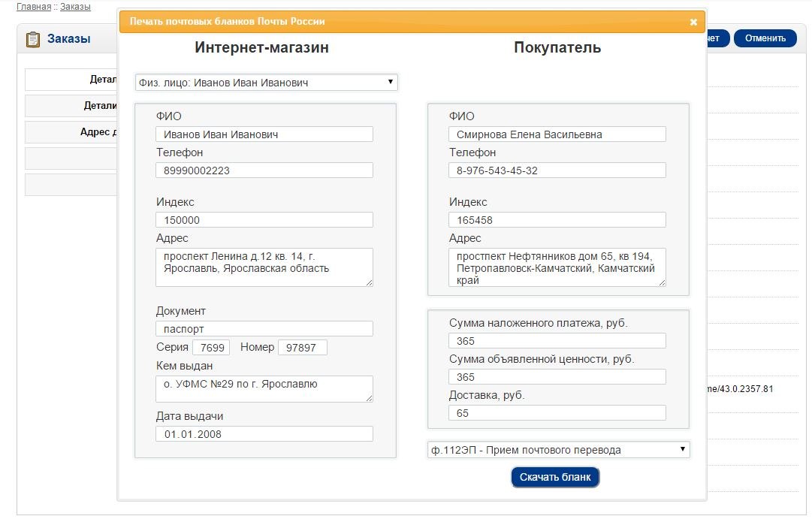Screen dimensions: 812x522
Task: Open the sender selection dropdown
Action: (x=266, y=83)
